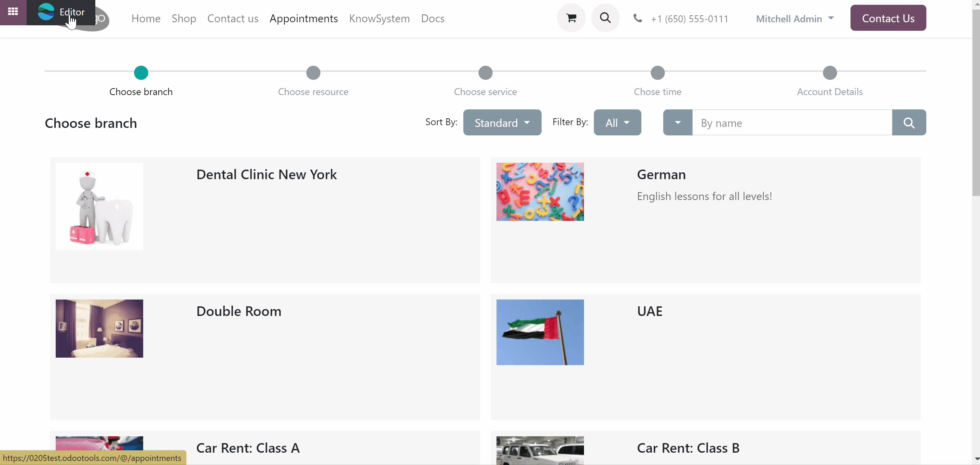Click the scrollbar down arrow

pyautogui.click(x=976, y=459)
